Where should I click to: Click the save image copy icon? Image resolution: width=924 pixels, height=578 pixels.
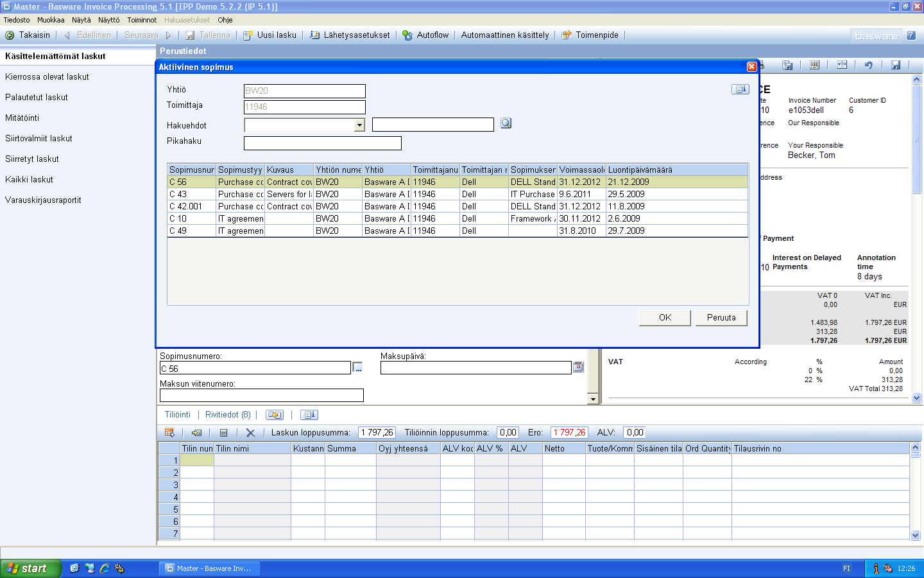[787, 65]
